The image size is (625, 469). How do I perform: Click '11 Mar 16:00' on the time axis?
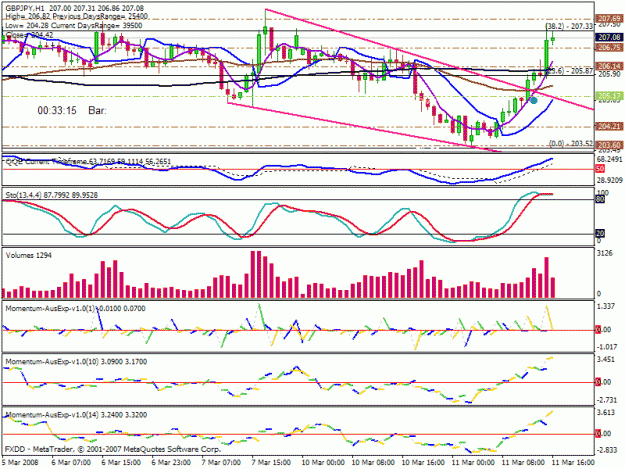[573, 463]
